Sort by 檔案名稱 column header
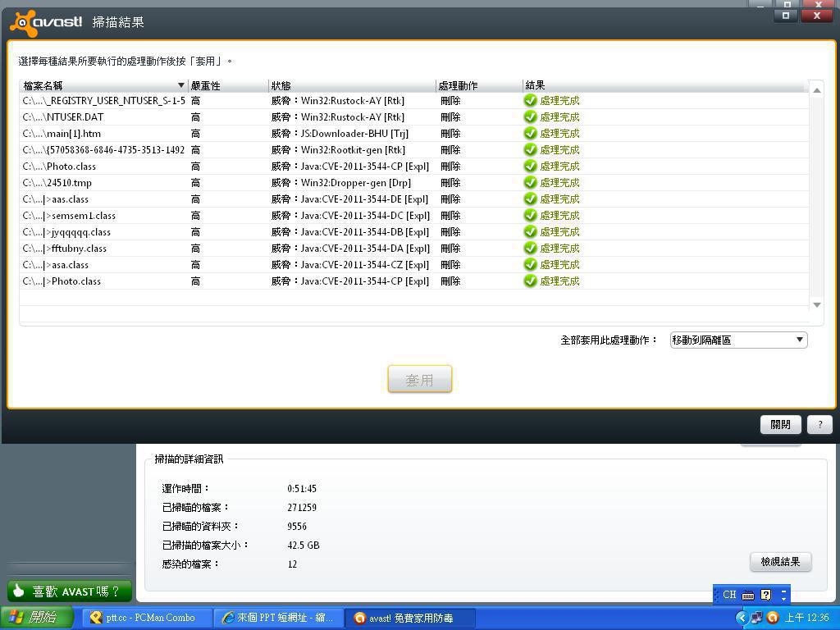The image size is (840, 630). coord(103,85)
